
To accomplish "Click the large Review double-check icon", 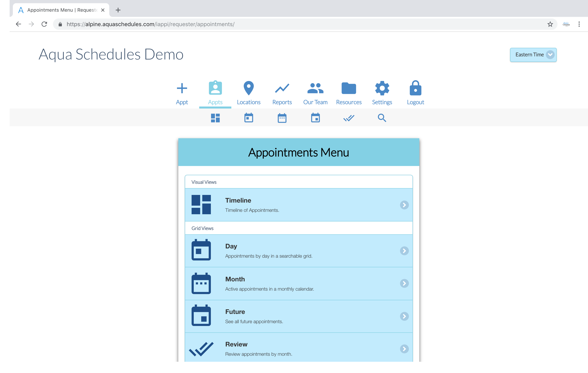I will tap(201, 349).
